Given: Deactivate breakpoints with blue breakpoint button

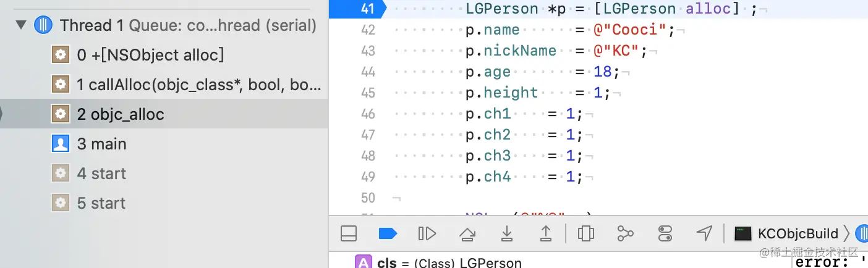Looking at the screenshot, I should 387,233.
